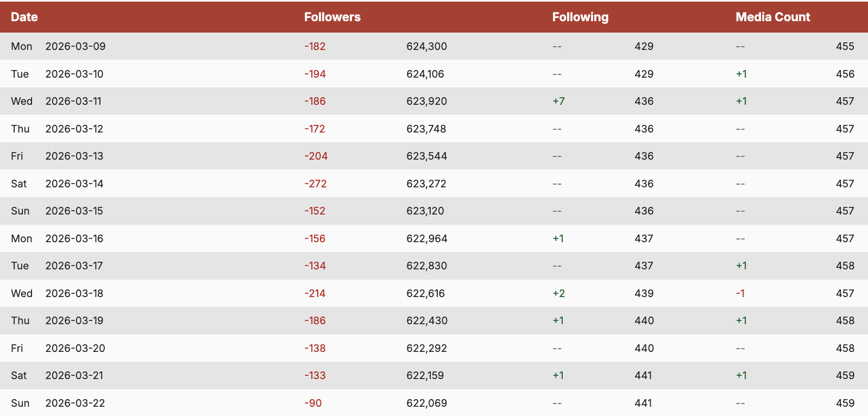Click the -134 followers change value
Viewport: 868px width, 416px height.
tap(315, 266)
